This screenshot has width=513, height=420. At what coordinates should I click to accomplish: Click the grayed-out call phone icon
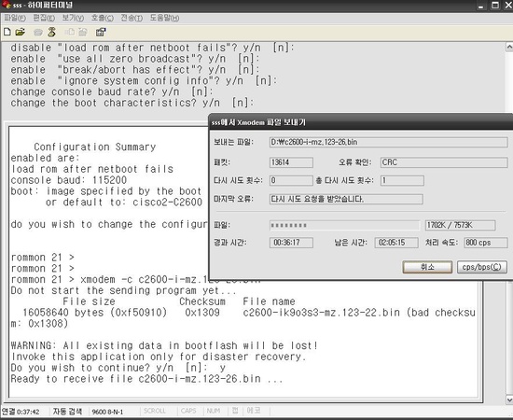[38, 32]
